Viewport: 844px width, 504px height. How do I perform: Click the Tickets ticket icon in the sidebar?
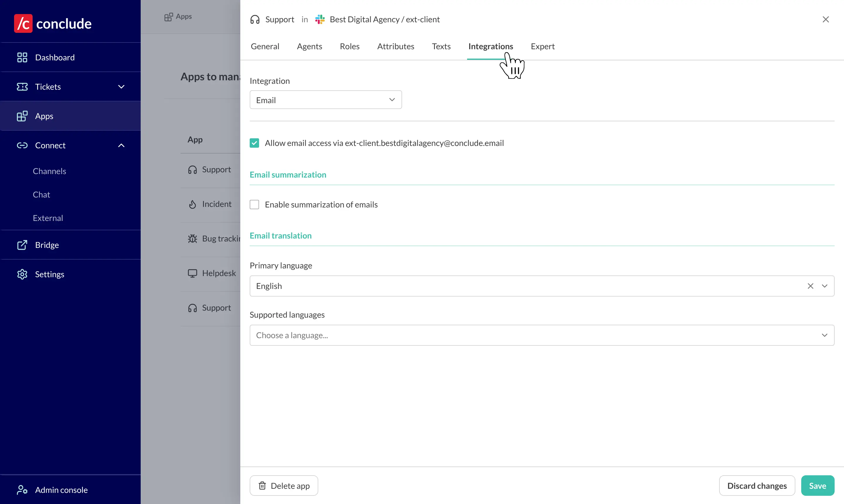pos(22,87)
